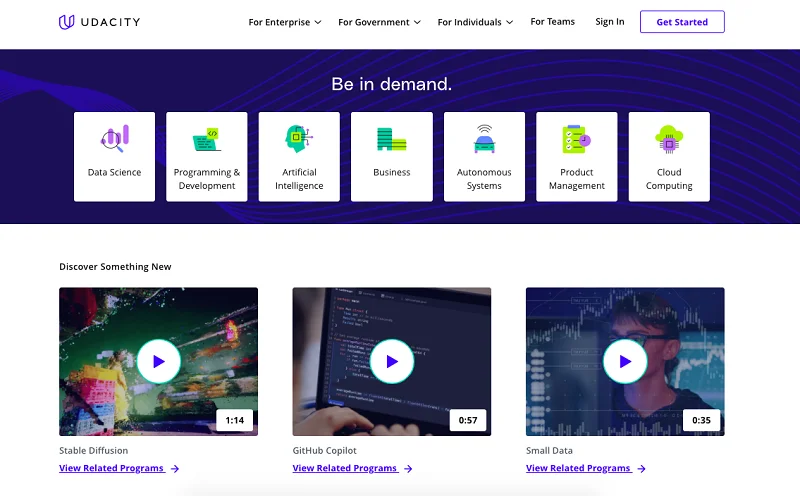
Task: Select the Cloud Computing icon
Action: click(669, 139)
